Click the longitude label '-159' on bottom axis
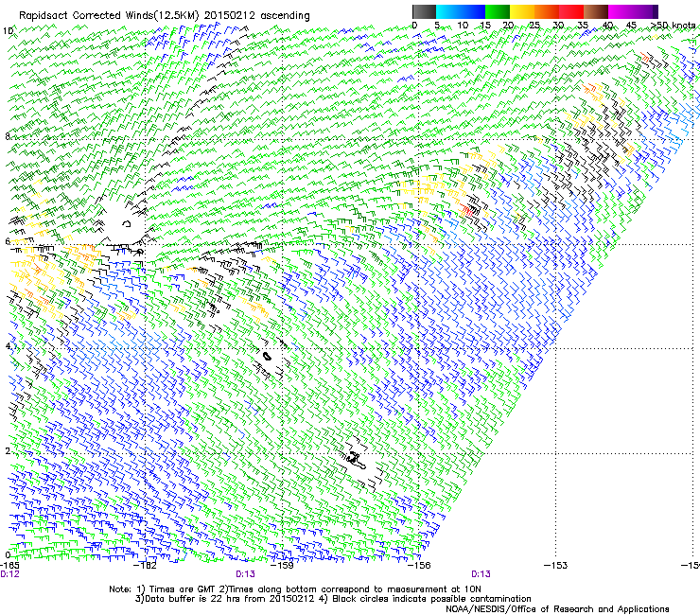The image size is (700, 615). coord(282,566)
